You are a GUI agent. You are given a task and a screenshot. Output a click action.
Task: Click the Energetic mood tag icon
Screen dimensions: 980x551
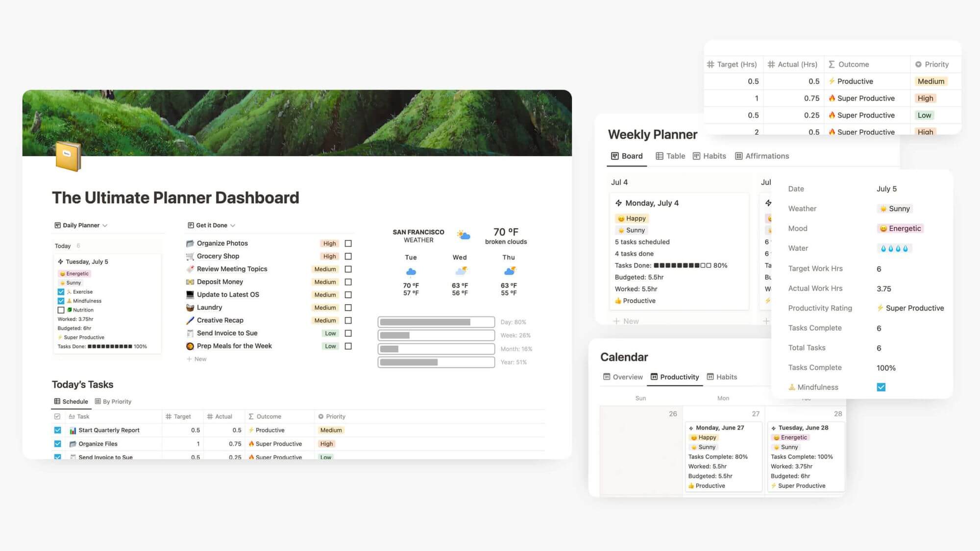[61, 273]
